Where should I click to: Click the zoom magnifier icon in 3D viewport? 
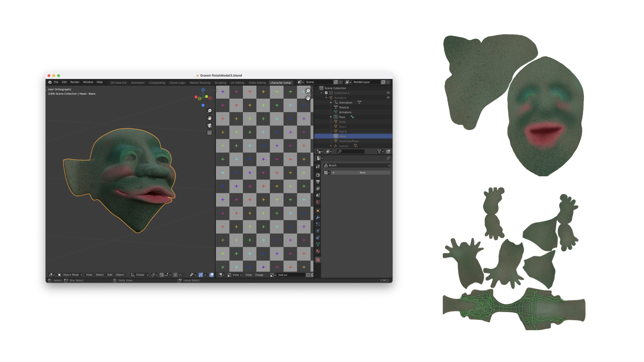pos(210,111)
